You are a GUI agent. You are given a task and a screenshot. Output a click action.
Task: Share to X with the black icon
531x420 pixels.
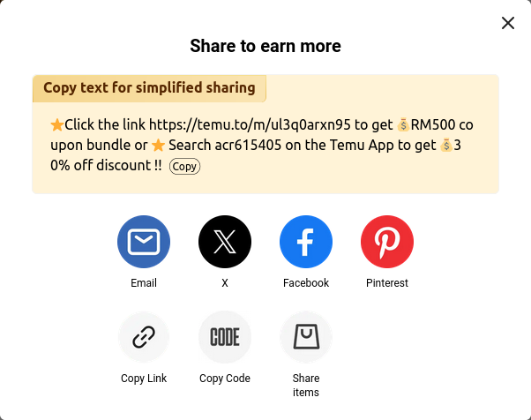tap(225, 242)
